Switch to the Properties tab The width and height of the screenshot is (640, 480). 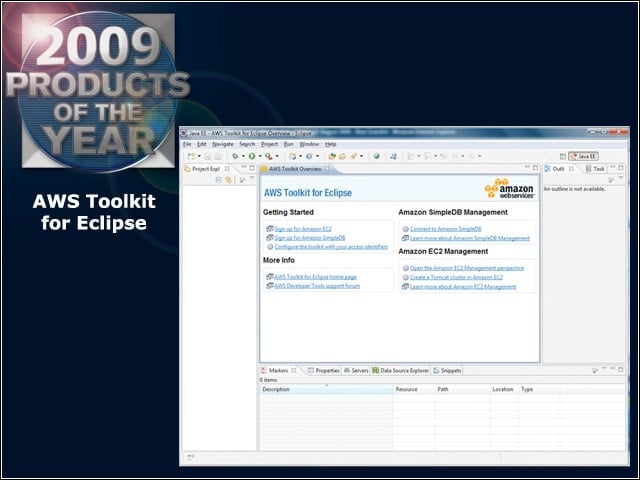pyautogui.click(x=324, y=371)
